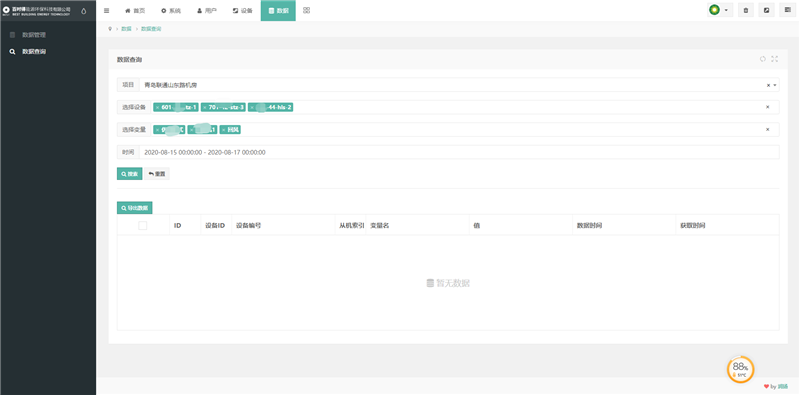
Task: Open the 系统 menu tab
Action: [x=171, y=10]
